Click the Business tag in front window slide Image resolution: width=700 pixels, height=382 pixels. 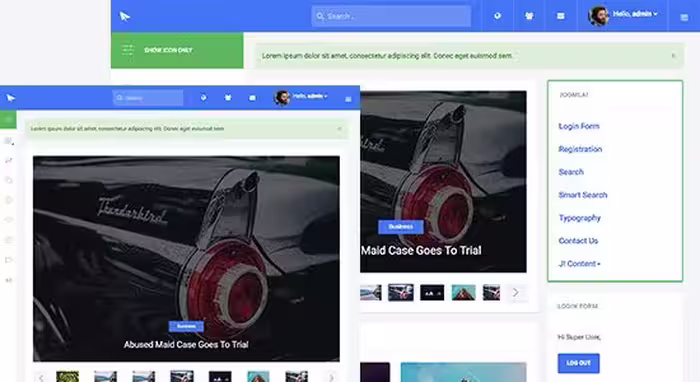(x=186, y=326)
